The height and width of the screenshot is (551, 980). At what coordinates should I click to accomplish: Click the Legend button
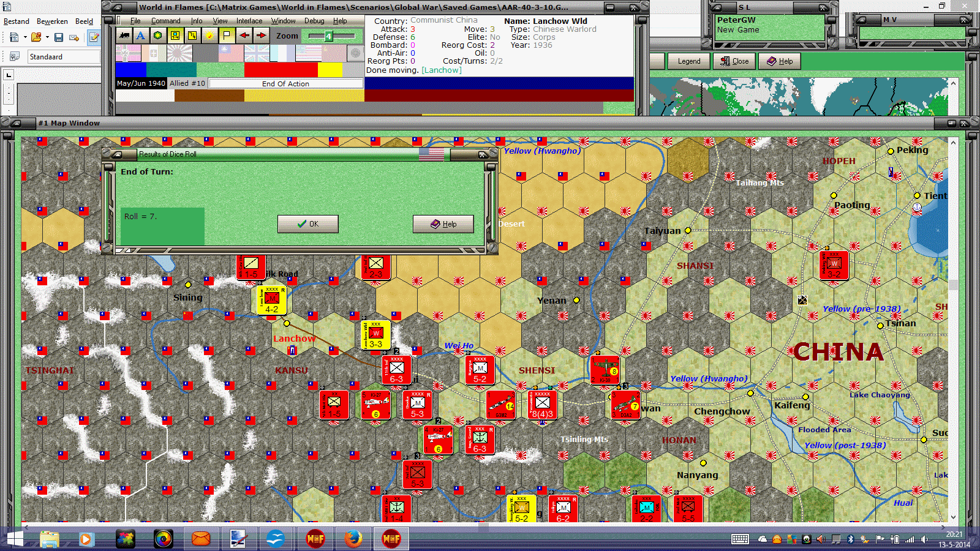[688, 61]
